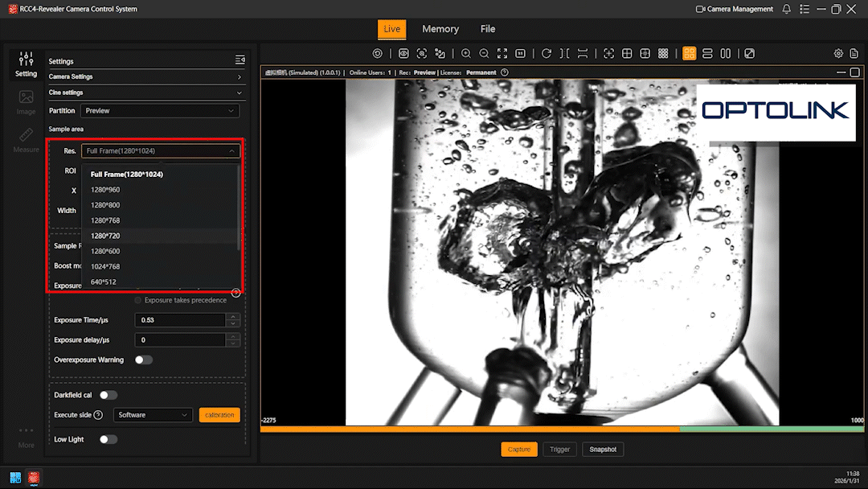The width and height of the screenshot is (868, 489).
Task: Open the Execute side Software dropdown
Action: (152, 415)
